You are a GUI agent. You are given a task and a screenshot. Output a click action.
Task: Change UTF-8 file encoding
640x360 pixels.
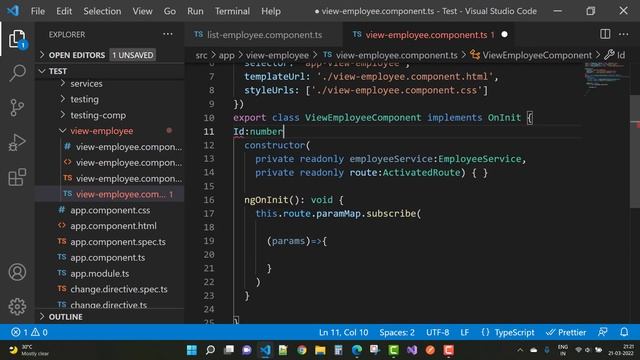[438, 332]
